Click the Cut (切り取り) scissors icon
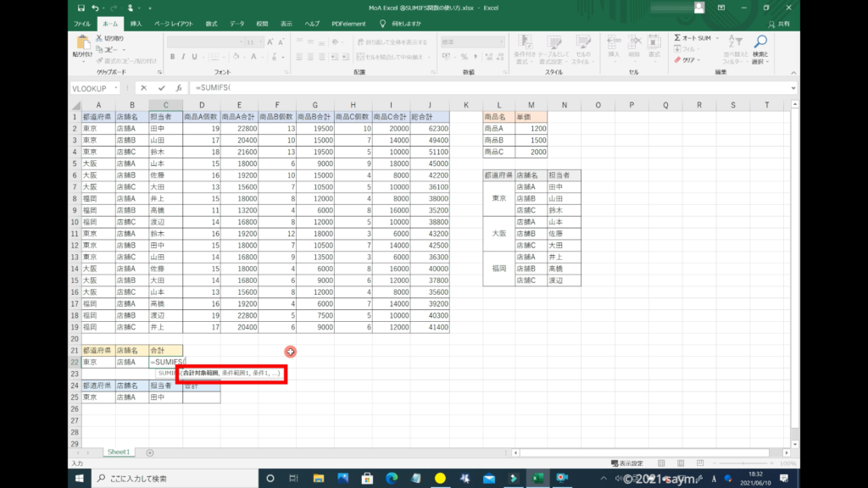Image resolution: width=868 pixels, height=488 pixels. click(100, 38)
